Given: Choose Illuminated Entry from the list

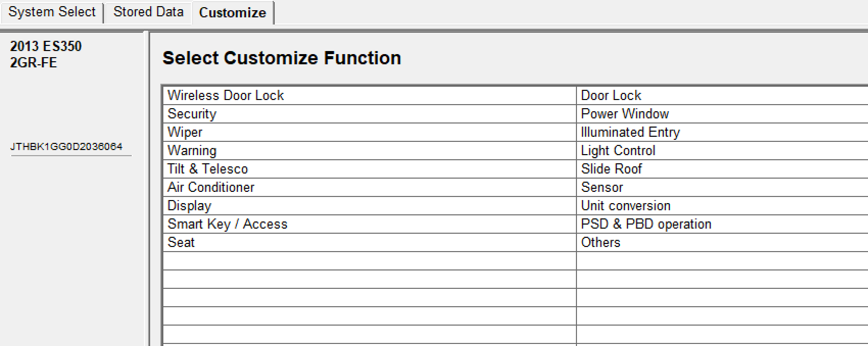Looking at the screenshot, I should [x=631, y=132].
